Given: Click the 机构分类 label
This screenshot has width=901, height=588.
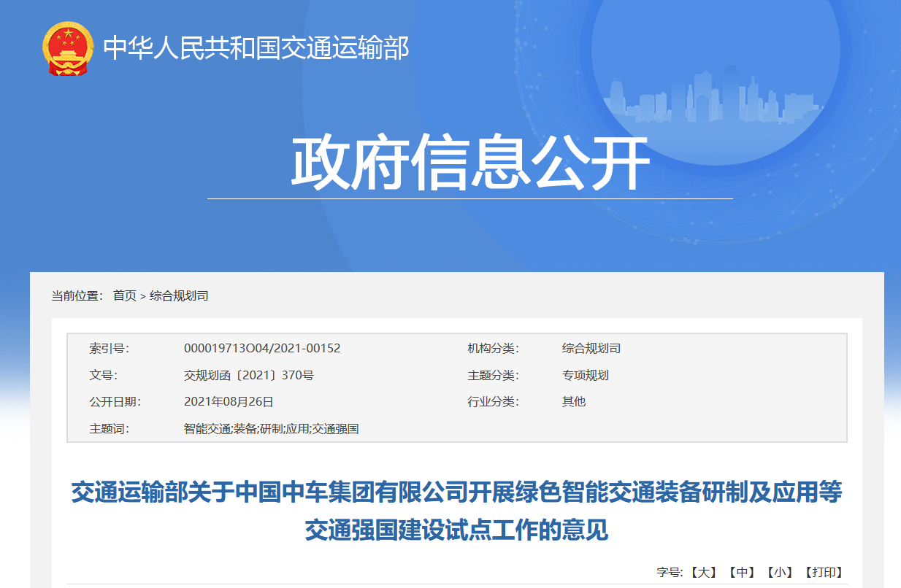Looking at the screenshot, I should pyautogui.click(x=494, y=348).
